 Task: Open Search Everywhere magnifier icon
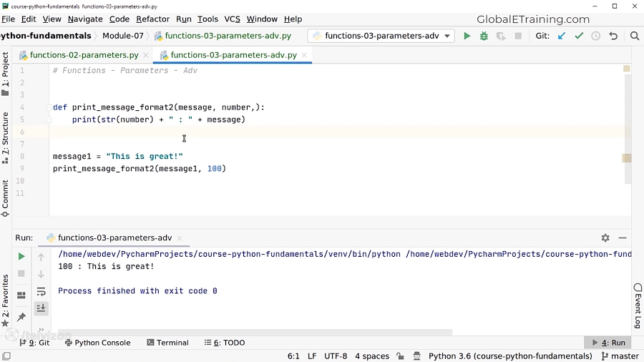point(634,36)
